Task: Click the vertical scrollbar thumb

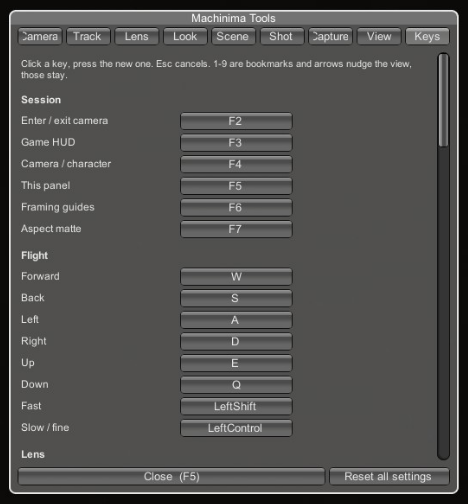Action: pyautogui.click(x=443, y=100)
